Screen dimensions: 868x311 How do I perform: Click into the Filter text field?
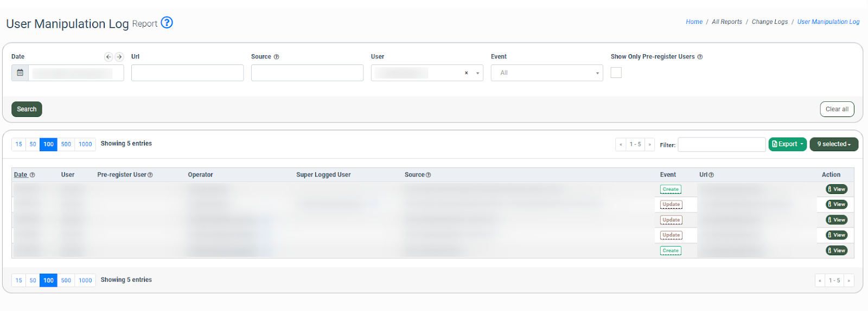(721, 145)
